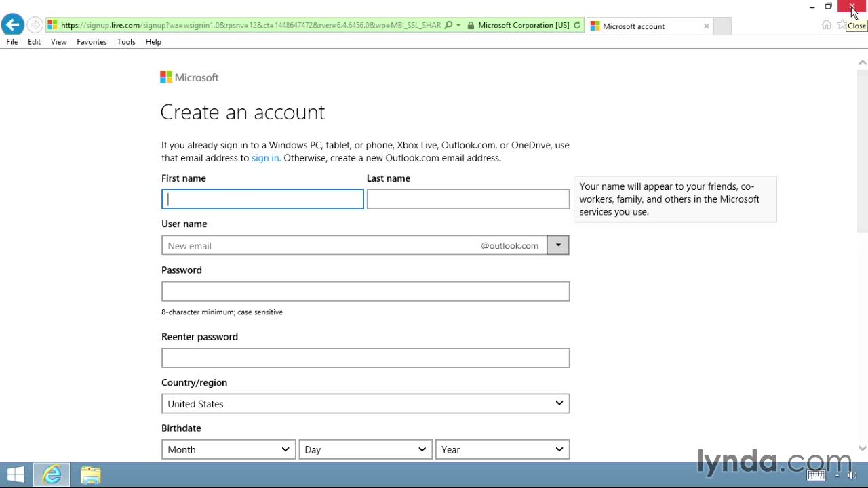The height and width of the screenshot is (488, 868).
Task: Focus the Last name field
Action: pyautogui.click(x=468, y=199)
